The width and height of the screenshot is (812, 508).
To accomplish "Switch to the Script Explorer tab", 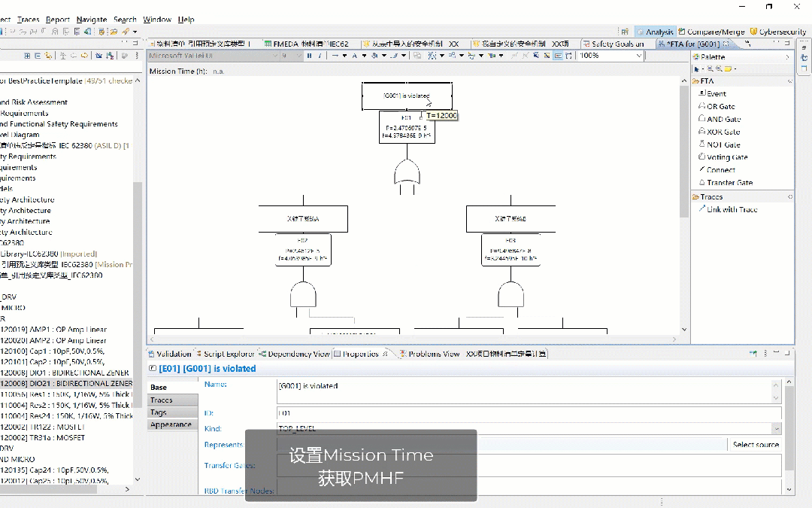I will pyautogui.click(x=225, y=354).
